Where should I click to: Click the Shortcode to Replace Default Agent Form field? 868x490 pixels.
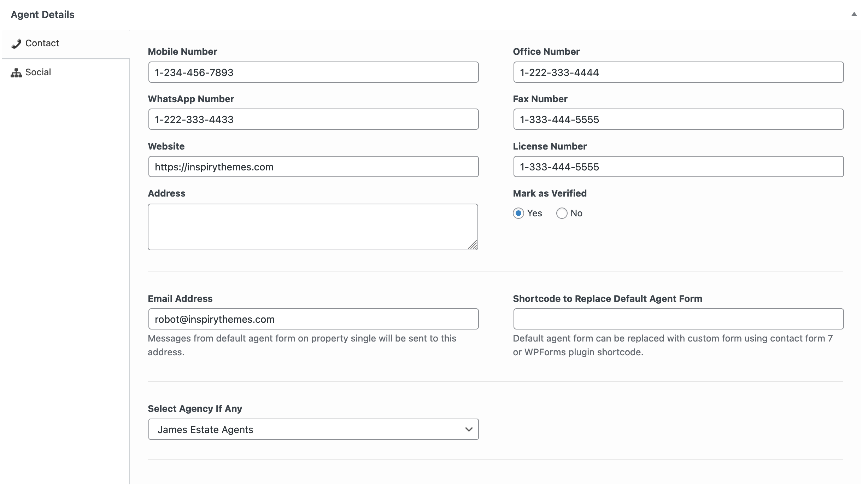pos(679,319)
